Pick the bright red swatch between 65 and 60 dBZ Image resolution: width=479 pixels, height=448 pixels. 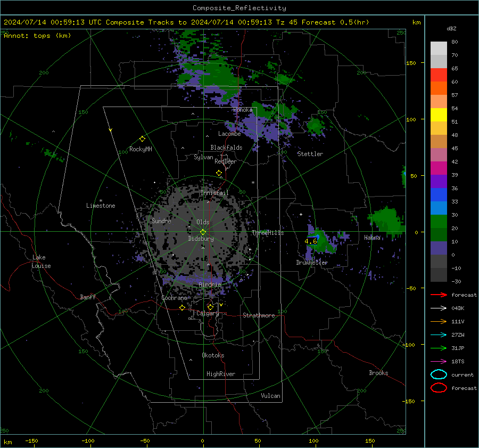coord(439,75)
